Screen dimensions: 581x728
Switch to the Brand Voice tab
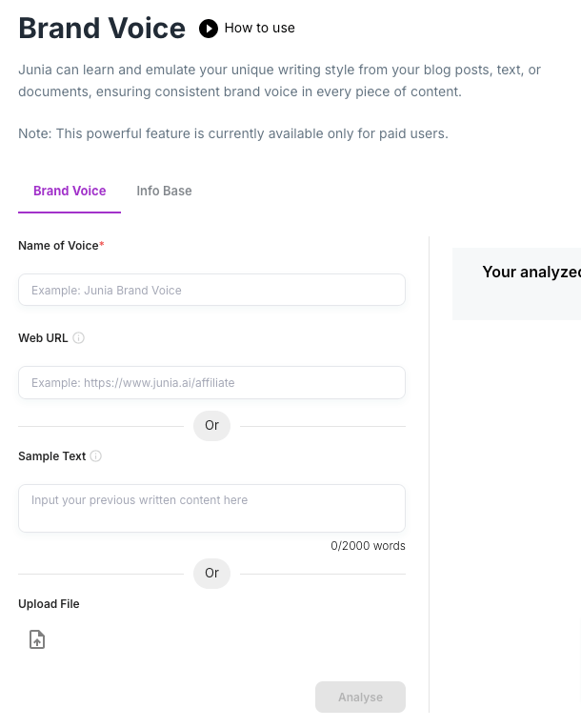(70, 191)
